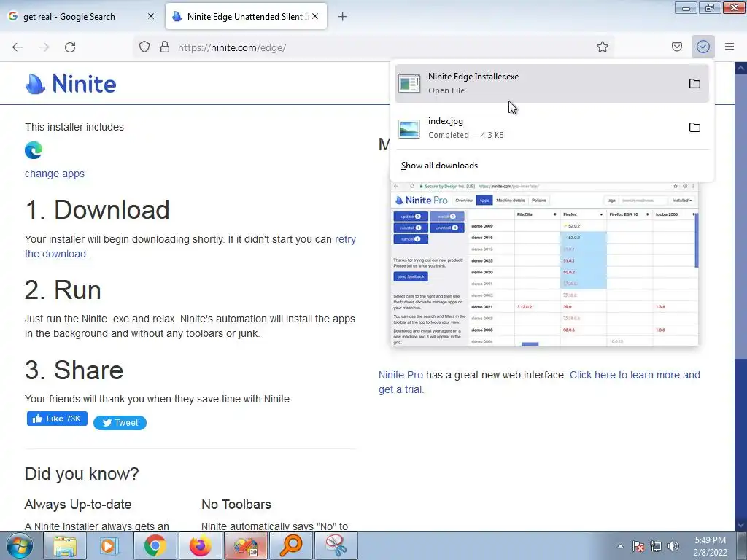Click the Ninite logo at page top
Viewport: 747px width, 560px height.
click(71, 84)
